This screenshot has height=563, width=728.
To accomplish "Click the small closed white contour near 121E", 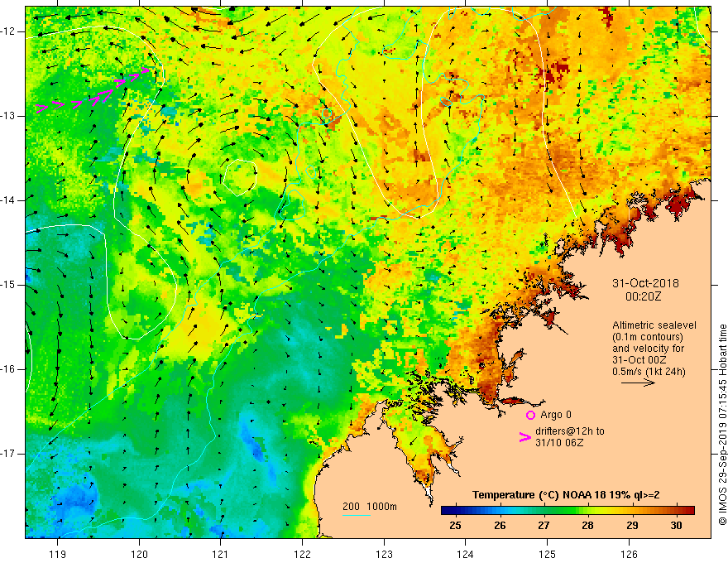I will coord(240,177).
